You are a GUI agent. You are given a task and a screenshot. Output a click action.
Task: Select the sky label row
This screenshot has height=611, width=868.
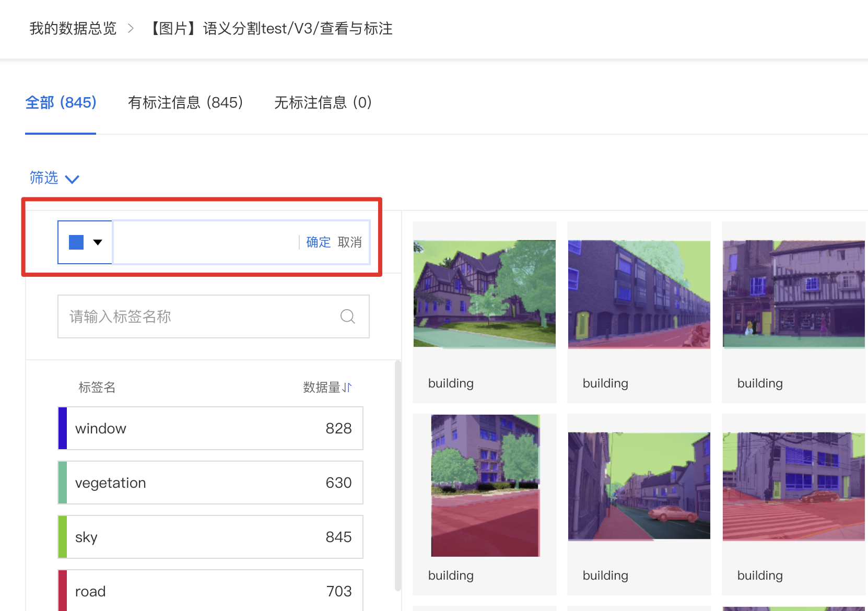tap(210, 537)
